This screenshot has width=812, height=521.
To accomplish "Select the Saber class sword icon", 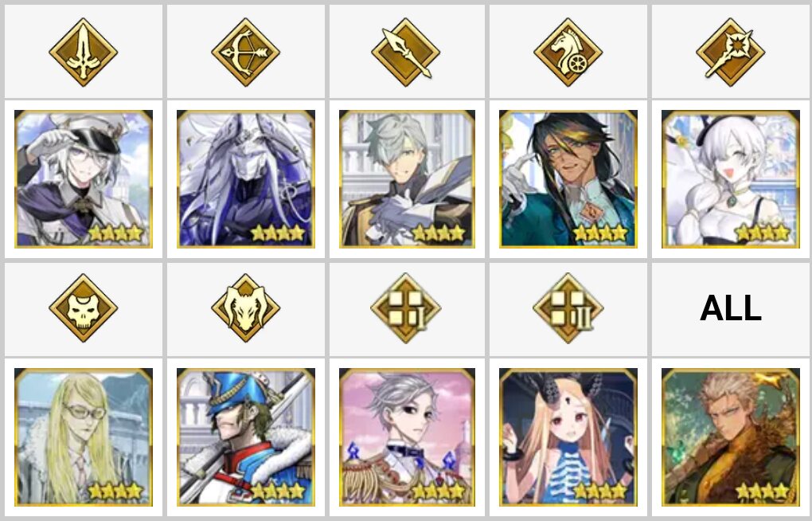I will [x=84, y=52].
